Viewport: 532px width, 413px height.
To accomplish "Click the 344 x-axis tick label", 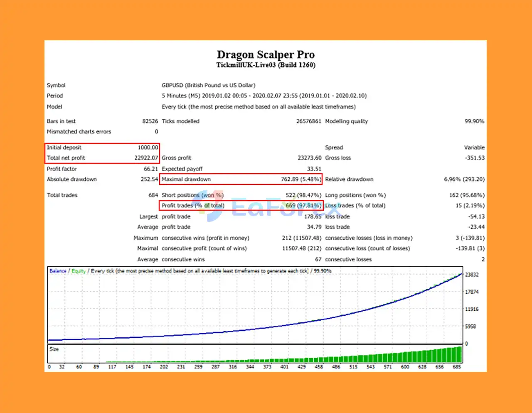I will [250, 367].
